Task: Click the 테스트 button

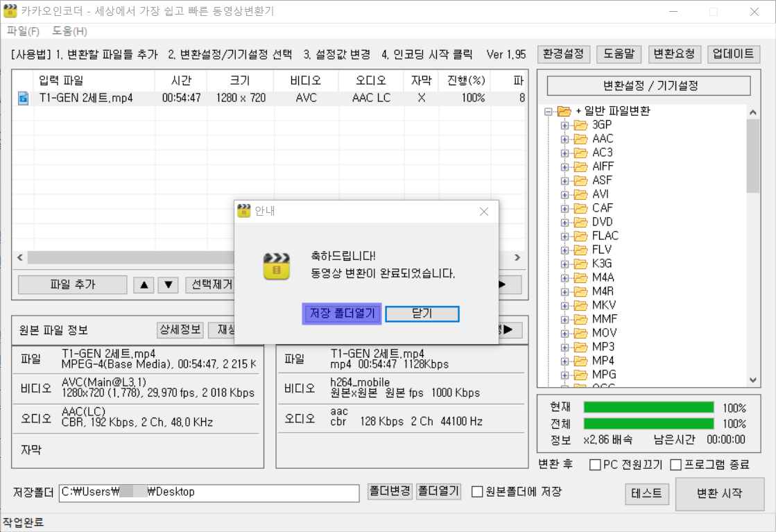Action: [x=647, y=493]
